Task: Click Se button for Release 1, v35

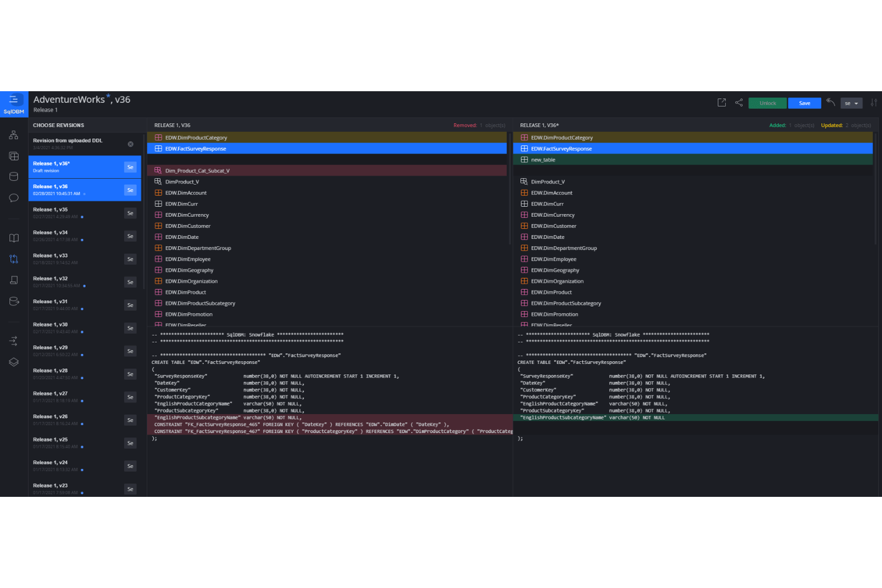Action: pos(130,213)
